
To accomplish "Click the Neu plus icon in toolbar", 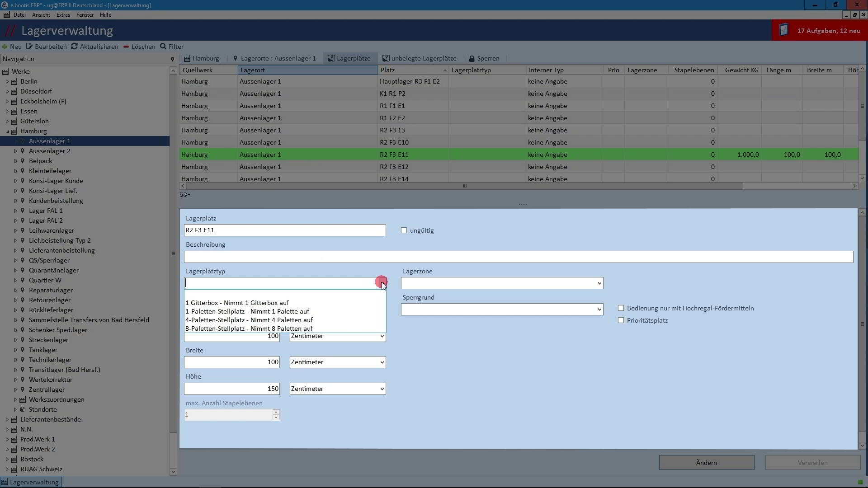I will [5, 47].
